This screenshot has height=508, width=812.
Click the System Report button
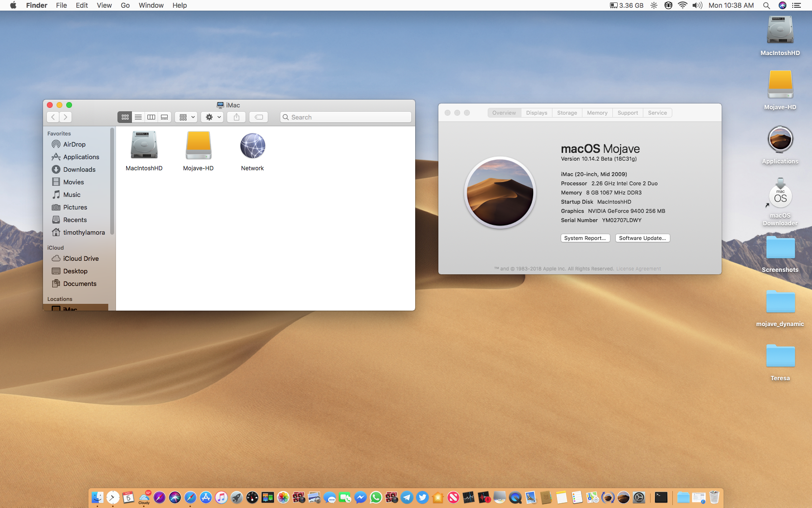pyautogui.click(x=585, y=238)
